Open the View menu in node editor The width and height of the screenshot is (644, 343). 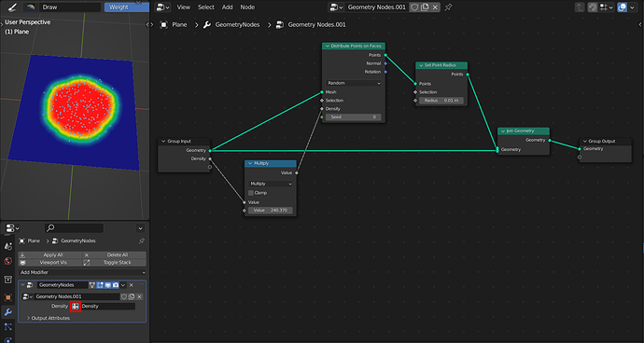tap(184, 7)
